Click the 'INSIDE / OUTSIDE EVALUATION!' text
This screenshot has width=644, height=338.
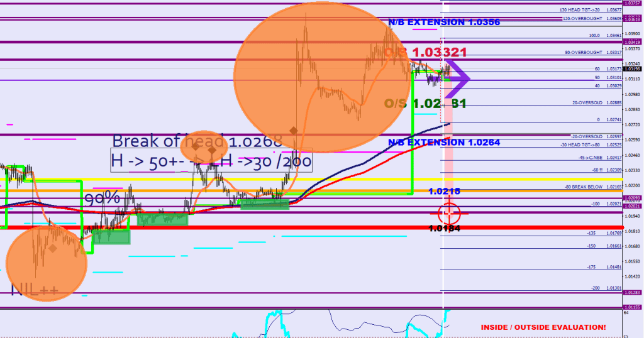(x=543, y=327)
